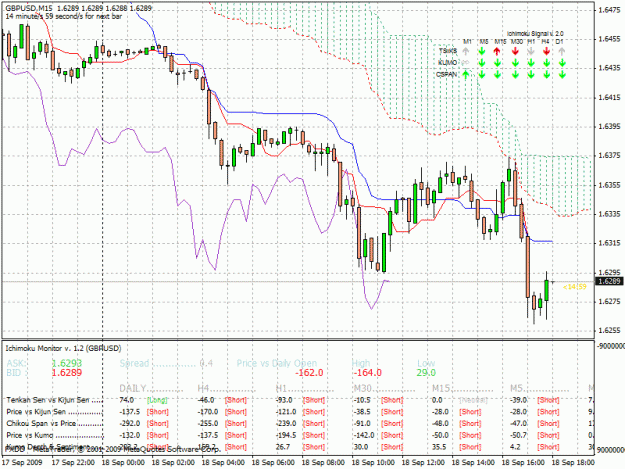Click the TS/KS gray arrow under M1

(466, 51)
